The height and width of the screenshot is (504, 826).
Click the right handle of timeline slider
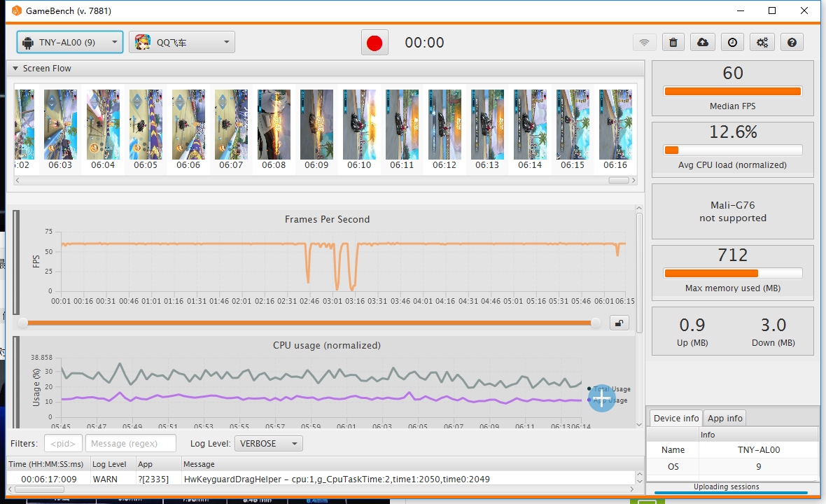pos(596,323)
